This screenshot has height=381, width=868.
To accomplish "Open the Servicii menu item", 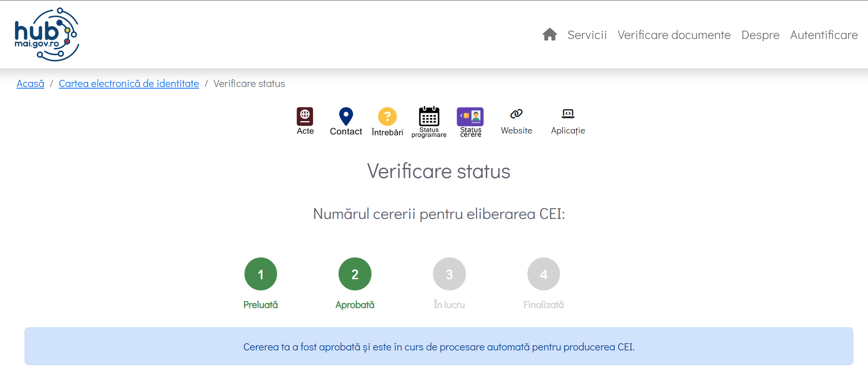I will point(587,35).
